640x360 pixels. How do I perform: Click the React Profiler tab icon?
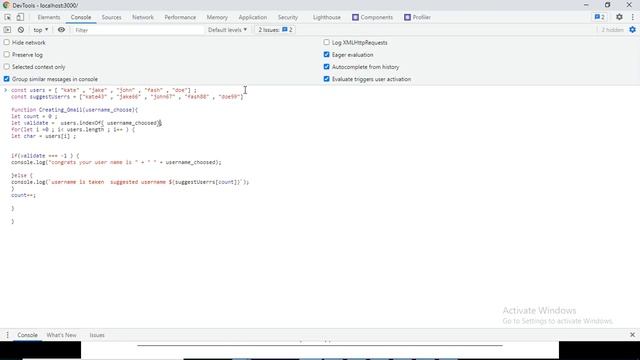(x=407, y=17)
